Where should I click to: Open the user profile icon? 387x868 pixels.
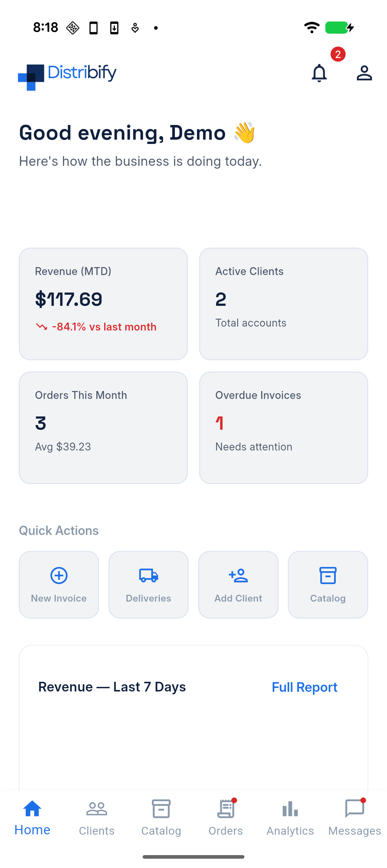click(x=364, y=73)
